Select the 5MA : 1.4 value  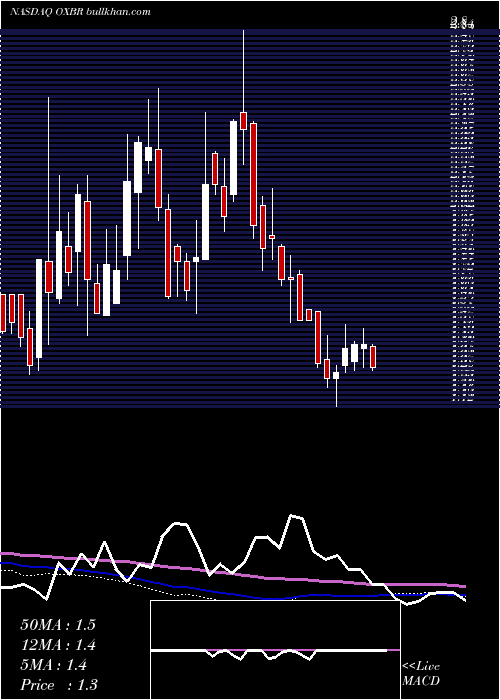coord(54,665)
